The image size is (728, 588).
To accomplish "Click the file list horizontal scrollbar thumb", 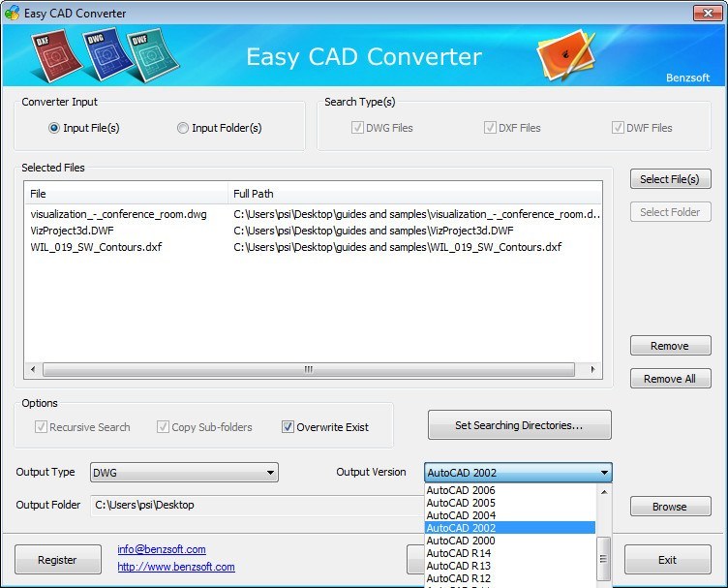I will point(308,369).
